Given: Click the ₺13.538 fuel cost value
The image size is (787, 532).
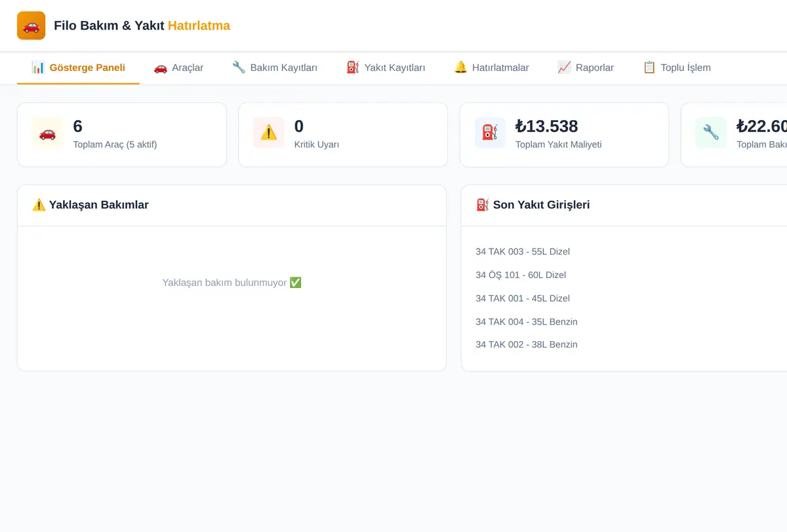Looking at the screenshot, I should click(x=547, y=126).
